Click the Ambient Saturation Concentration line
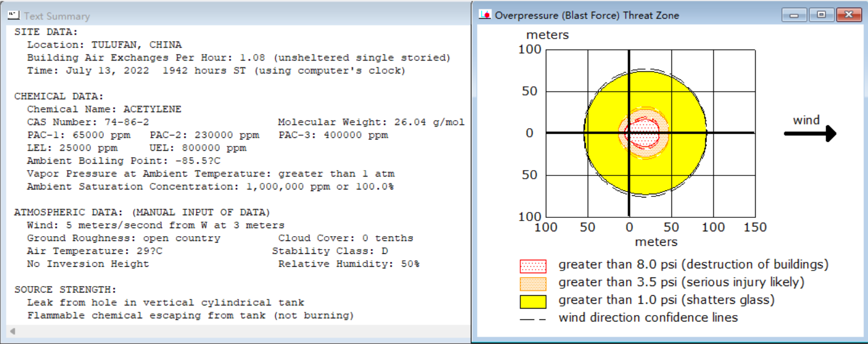Image resolution: width=868 pixels, height=344 pixels. click(x=210, y=186)
